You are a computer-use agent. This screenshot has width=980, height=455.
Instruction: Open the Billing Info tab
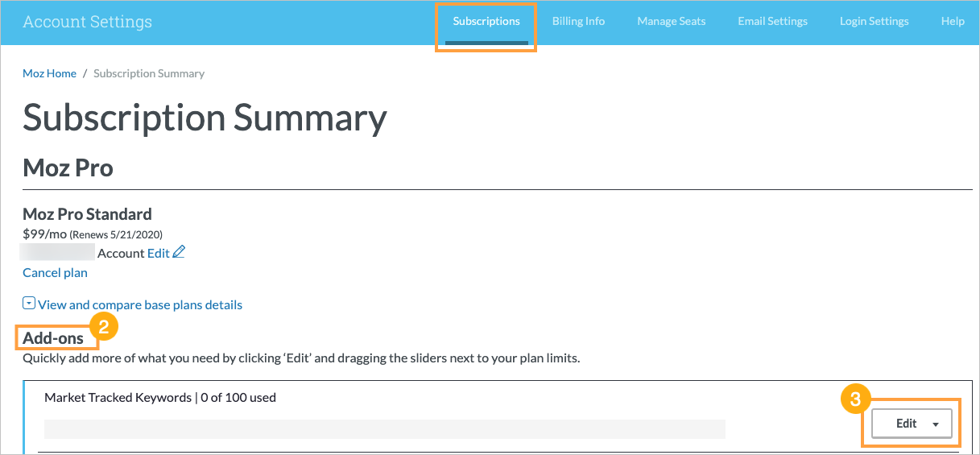pos(578,22)
